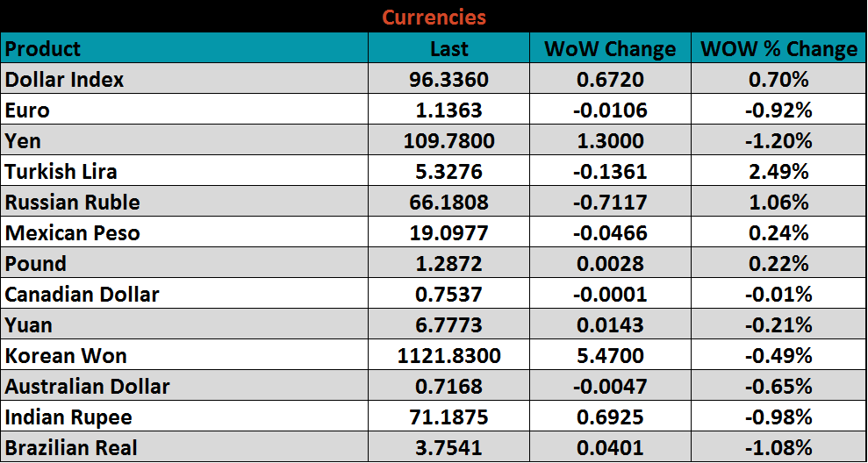Select the Russian Ruble row label
The image size is (868, 463).
coord(73,203)
